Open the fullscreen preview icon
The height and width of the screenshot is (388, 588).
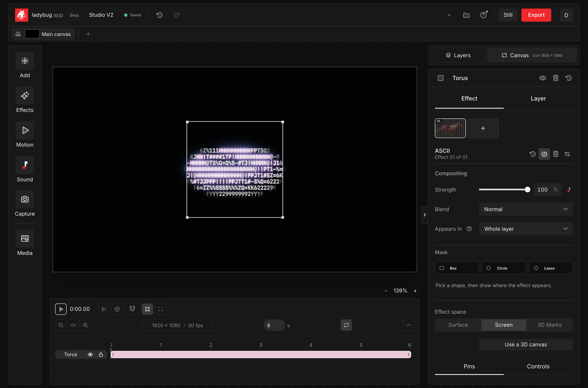160,309
